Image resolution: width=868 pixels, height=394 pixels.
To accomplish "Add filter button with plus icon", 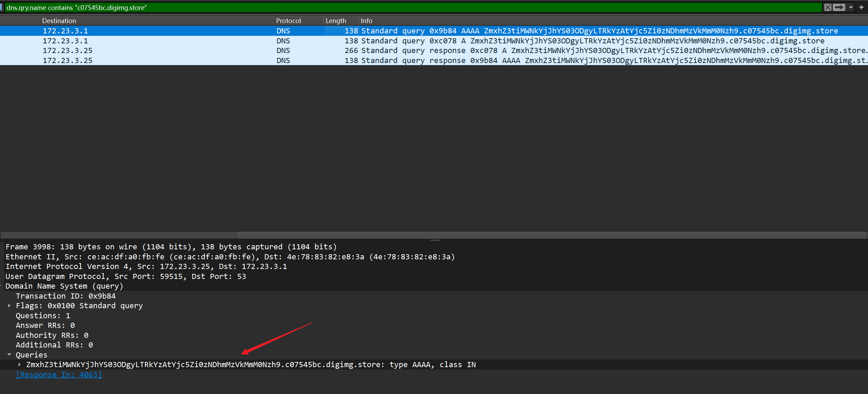I will click(861, 7).
